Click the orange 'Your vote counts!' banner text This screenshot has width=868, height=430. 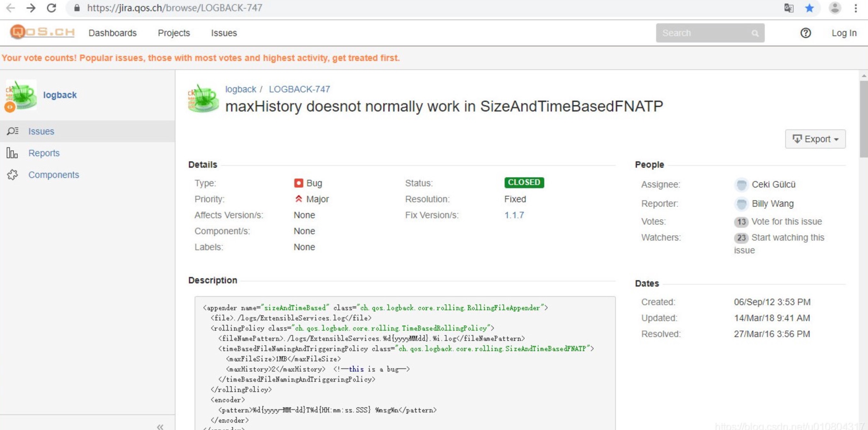pyautogui.click(x=201, y=58)
